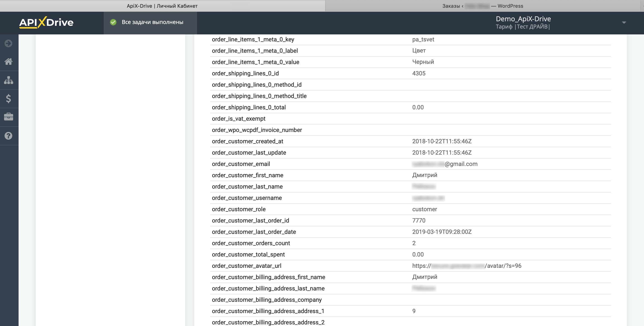Select value pa_tsvet

point(423,39)
